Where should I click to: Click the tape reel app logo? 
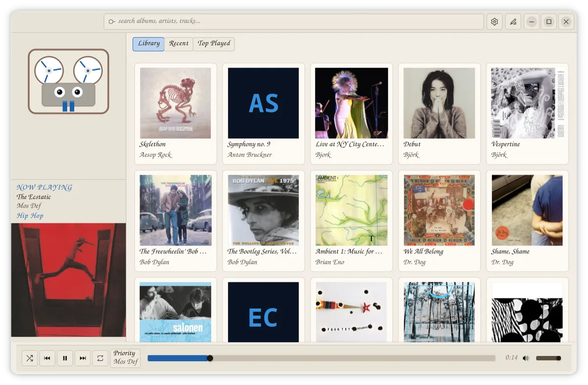point(69,81)
